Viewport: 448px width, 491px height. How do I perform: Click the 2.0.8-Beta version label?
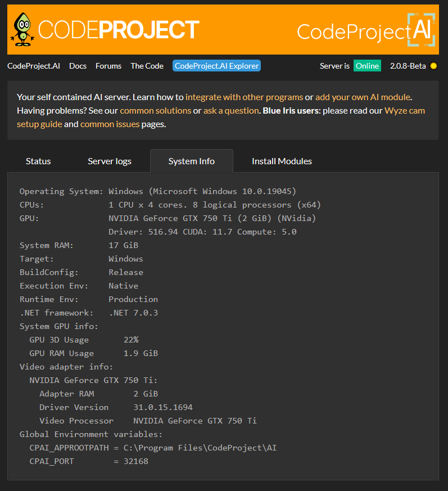tap(408, 66)
